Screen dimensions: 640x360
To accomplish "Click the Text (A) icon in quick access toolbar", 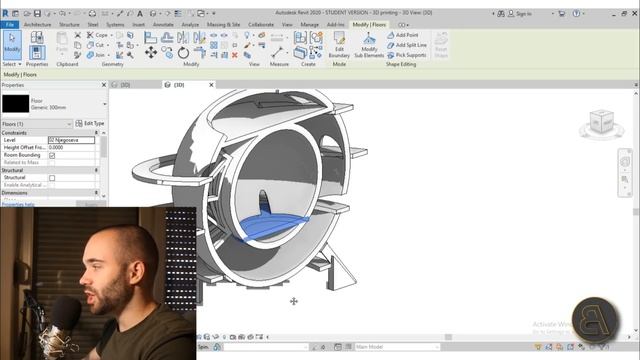I will coord(140,13).
